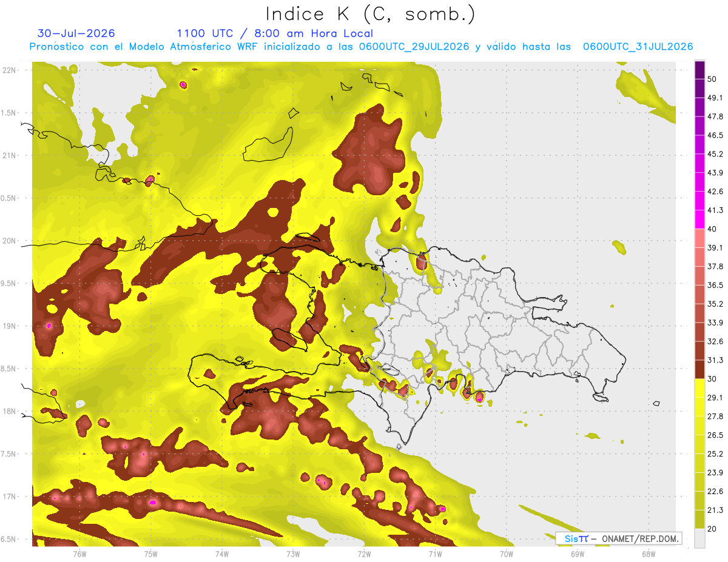Click the '73W' longitude label
728x562 pixels.
pyautogui.click(x=293, y=553)
